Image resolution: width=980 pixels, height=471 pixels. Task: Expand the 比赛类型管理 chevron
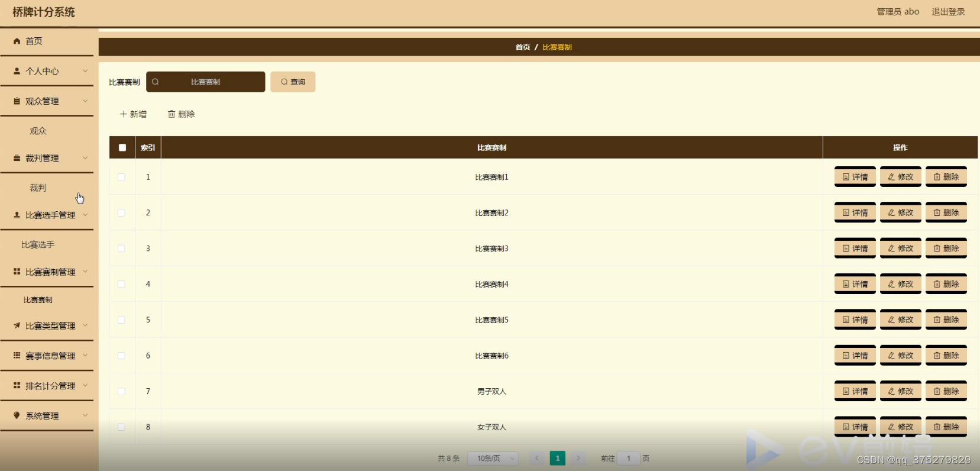coord(85,325)
